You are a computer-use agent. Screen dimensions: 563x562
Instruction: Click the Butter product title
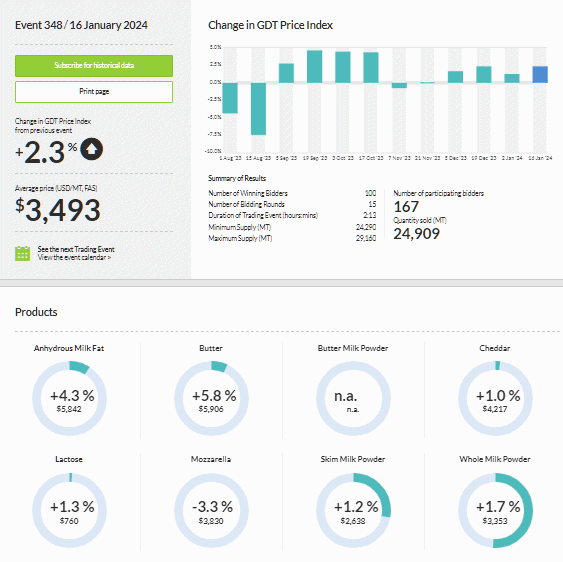[211, 348]
